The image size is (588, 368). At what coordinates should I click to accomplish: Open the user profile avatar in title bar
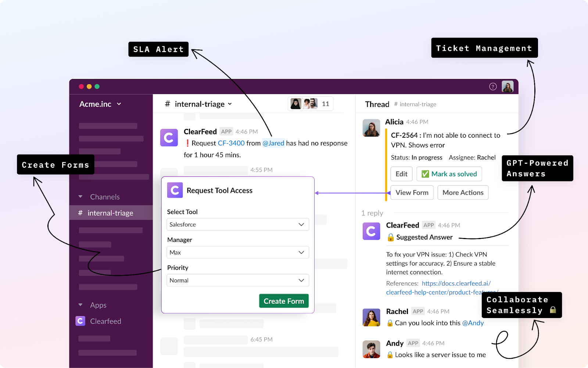click(x=508, y=87)
